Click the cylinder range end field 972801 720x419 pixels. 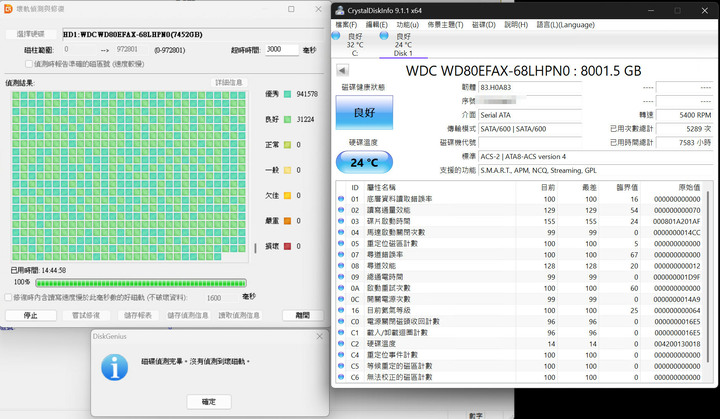click(130, 49)
